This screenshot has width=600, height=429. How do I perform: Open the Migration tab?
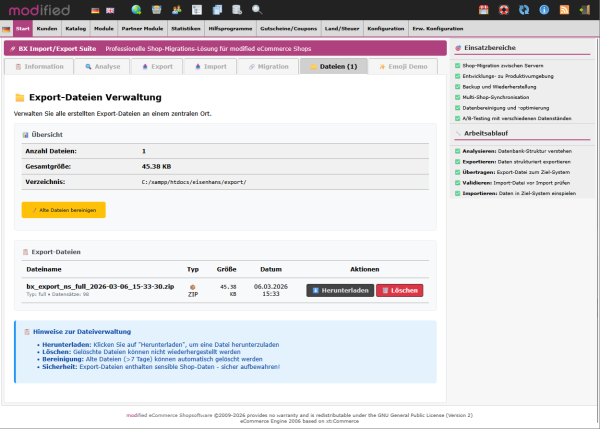[267, 67]
